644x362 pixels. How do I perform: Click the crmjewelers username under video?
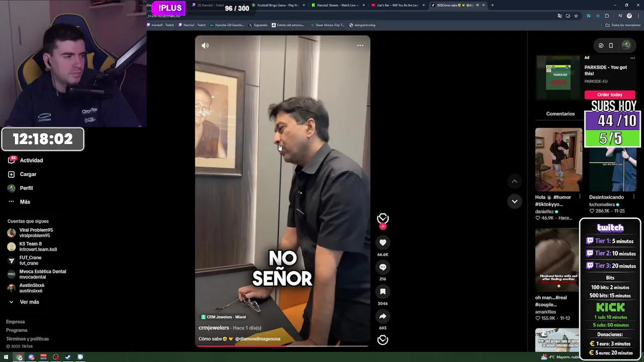[x=214, y=328]
